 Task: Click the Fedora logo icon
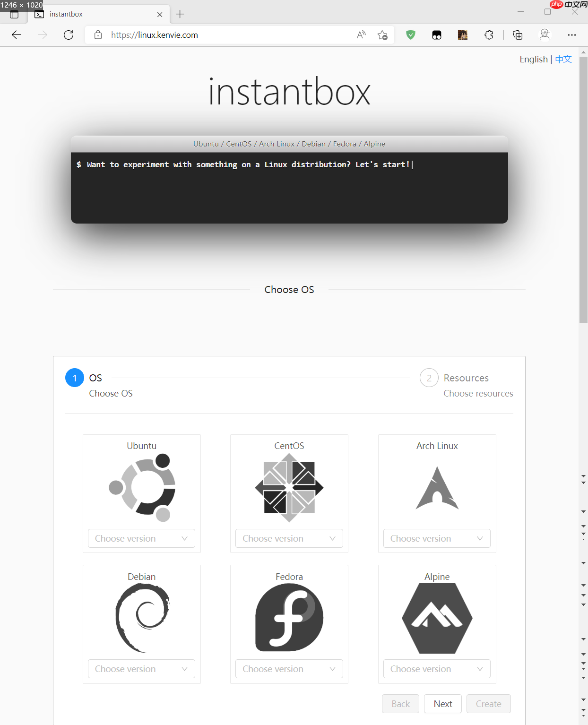tap(289, 618)
